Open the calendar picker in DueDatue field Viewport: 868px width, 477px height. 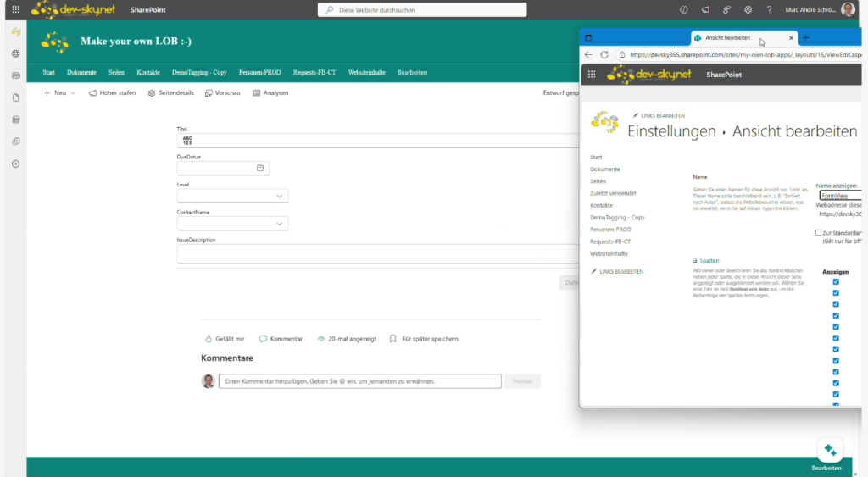tap(260, 168)
